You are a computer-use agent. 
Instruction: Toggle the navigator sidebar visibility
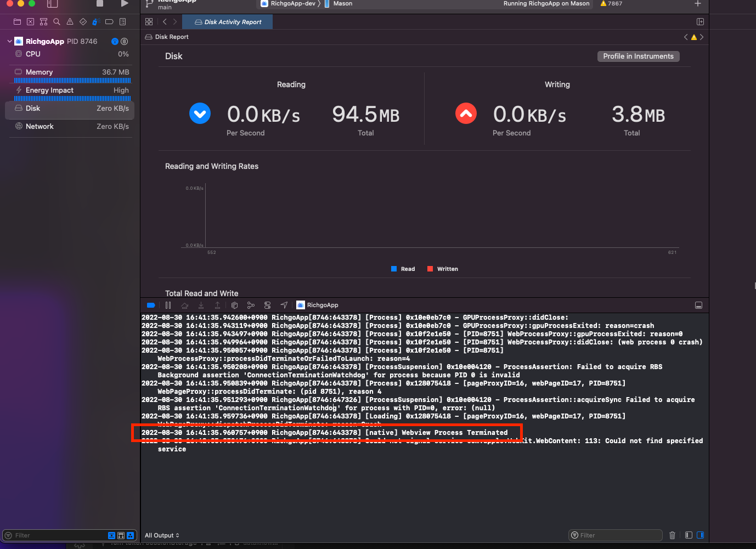[x=52, y=4]
